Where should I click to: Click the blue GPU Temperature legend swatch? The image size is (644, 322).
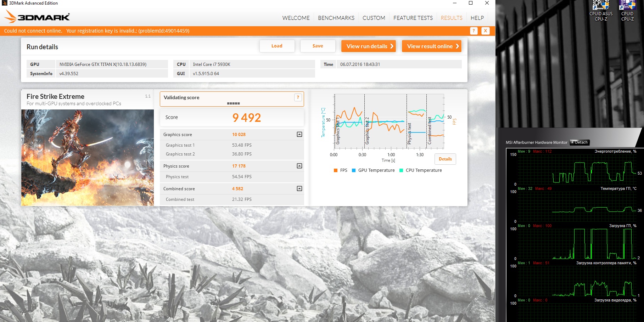(x=354, y=170)
